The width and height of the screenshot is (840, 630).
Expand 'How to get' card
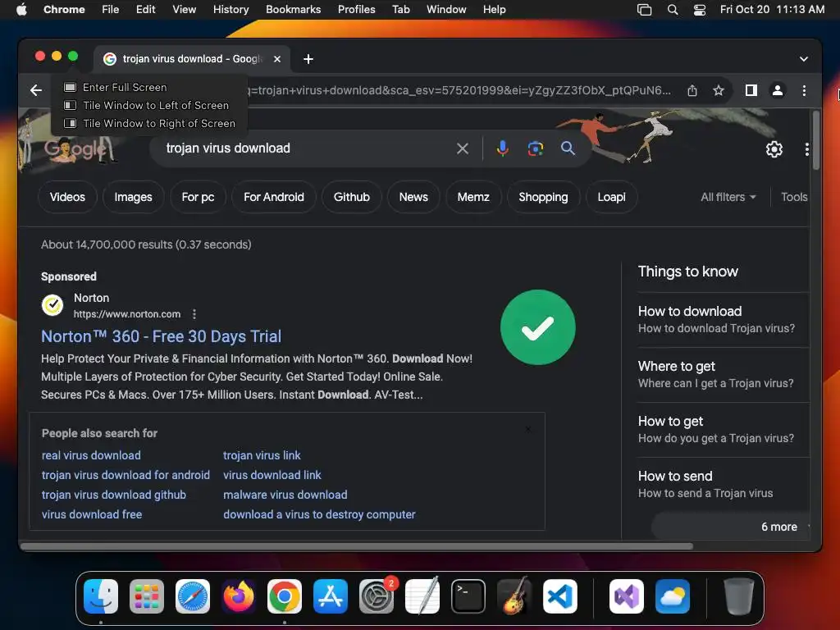[723, 429]
